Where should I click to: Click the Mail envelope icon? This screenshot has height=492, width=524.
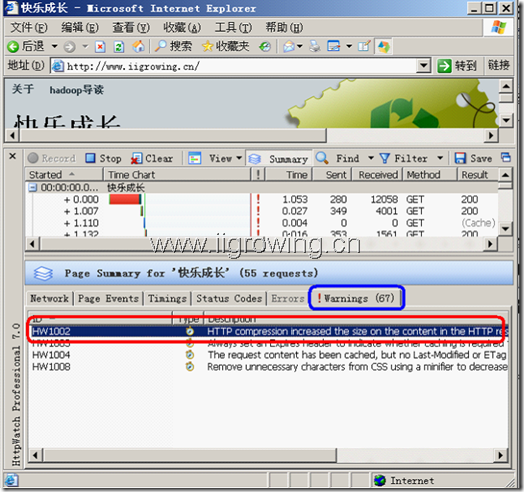click(289, 46)
